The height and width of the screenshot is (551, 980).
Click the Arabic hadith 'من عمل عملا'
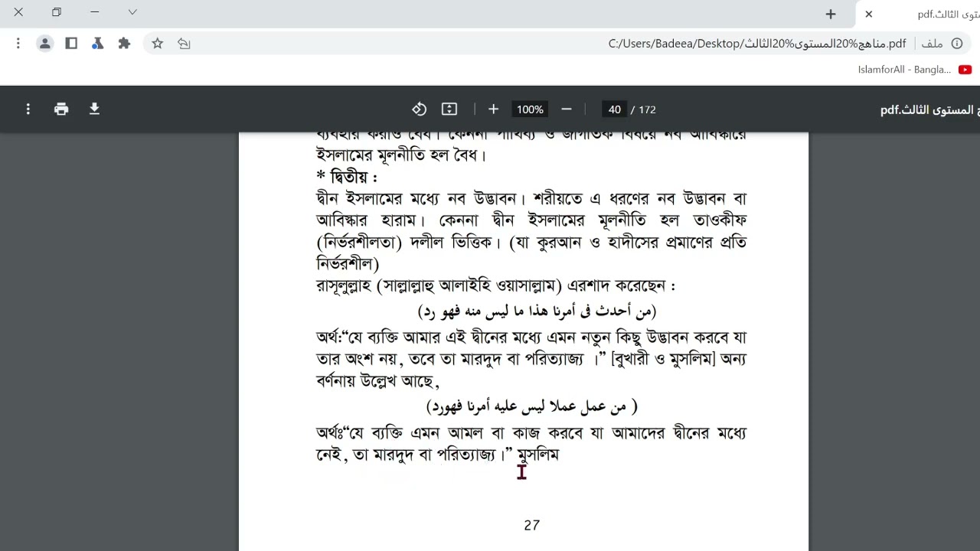pyautogui.click(x=531, y=406)
